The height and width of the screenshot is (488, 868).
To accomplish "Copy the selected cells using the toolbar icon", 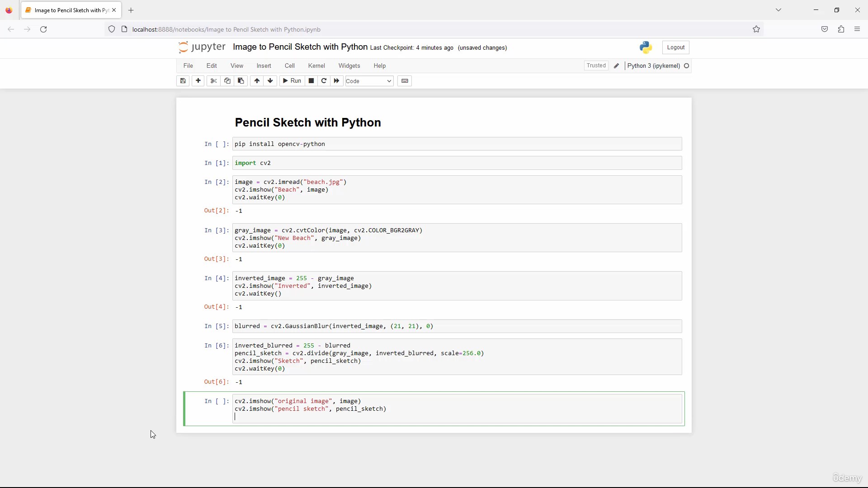I will point(227,81).
